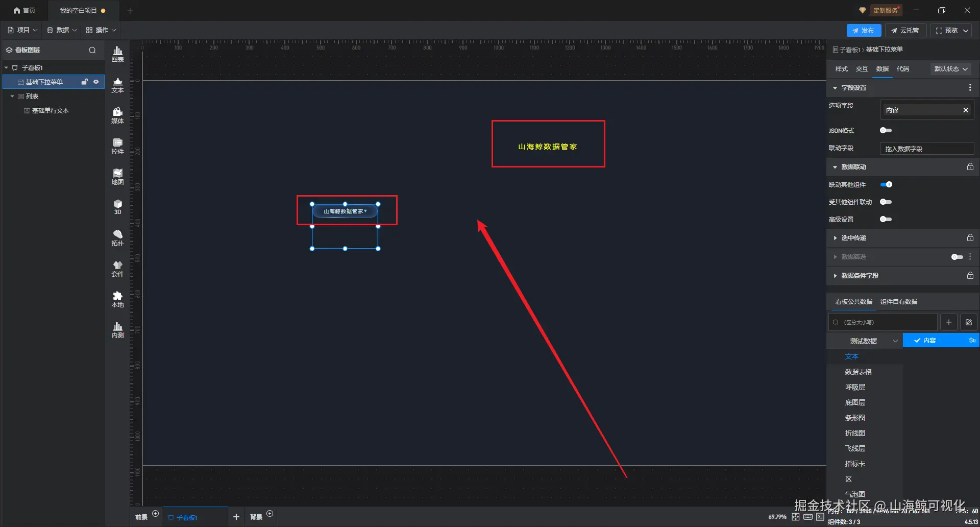The width and height of the screenshot is (980, 527).
Task: Select 折线图 in the dataset list
Action: pyautogui.click(x=855, y=433)
